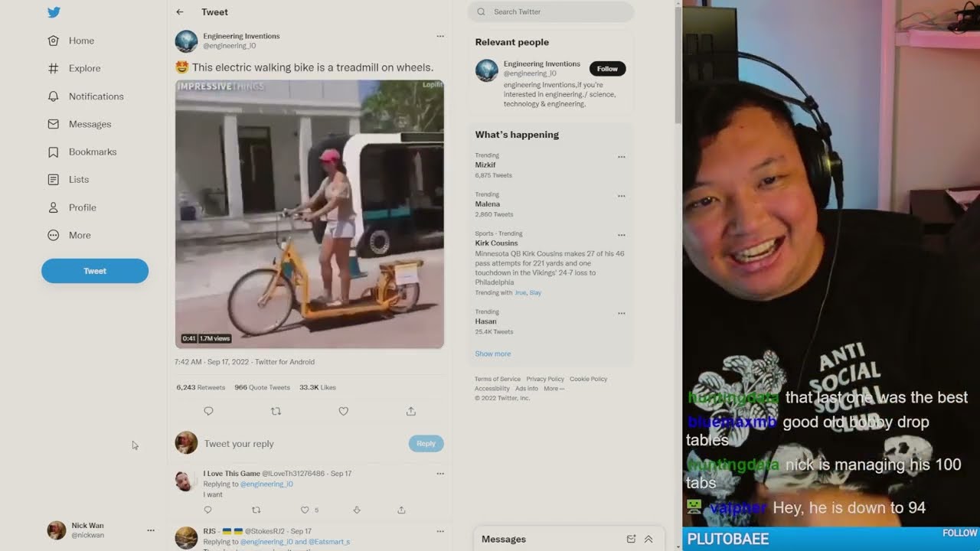Open options for Mizkif trend
The width and height of the screenshot is (980, 551).
(622, 157)
